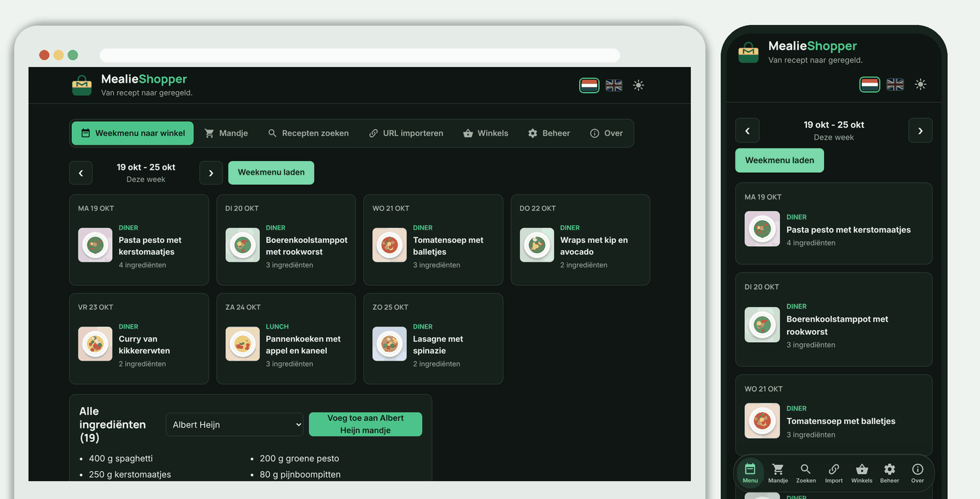Open Boerenkoolstamppot met rookworst title on desktop
This screenshot has height=499, width=980.
[x=307, y=246]
